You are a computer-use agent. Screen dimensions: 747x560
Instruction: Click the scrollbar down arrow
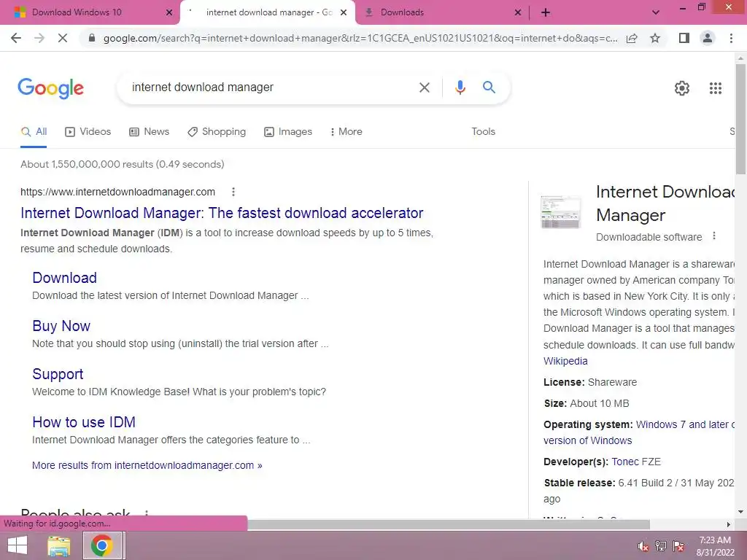pyautogui.click(x=740, y=512)
